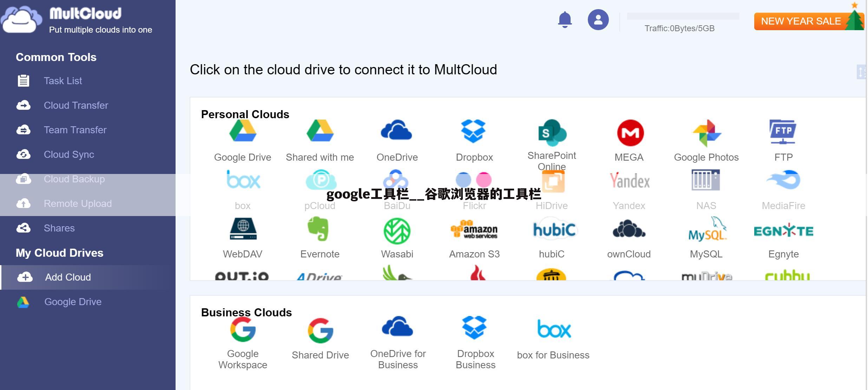This screenshot has height=390, width=868.
Task: Choose OneDrive for Business icon
Action: pos(397,326)
